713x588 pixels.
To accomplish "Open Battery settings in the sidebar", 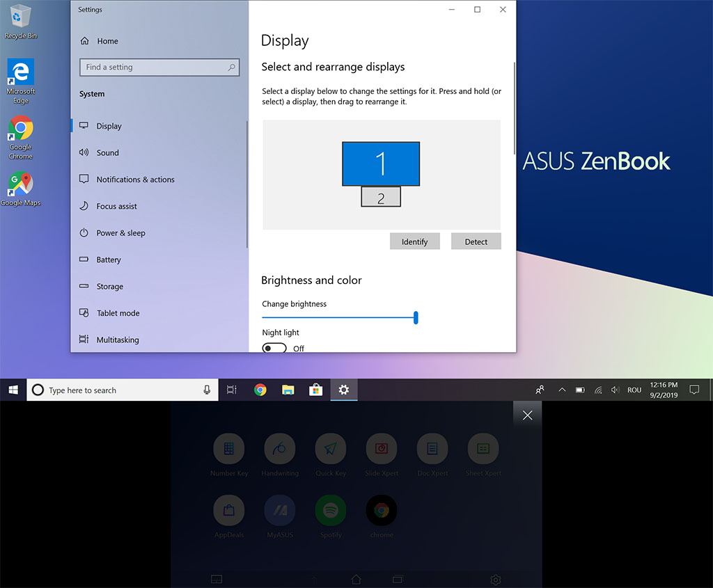I will click(159, 260).
